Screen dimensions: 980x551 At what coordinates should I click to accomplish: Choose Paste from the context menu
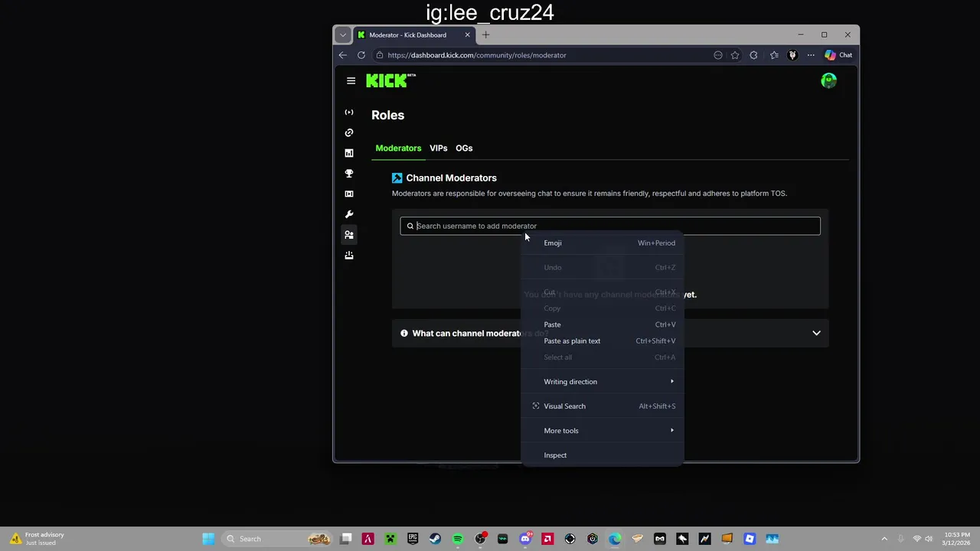click(603, 324)
